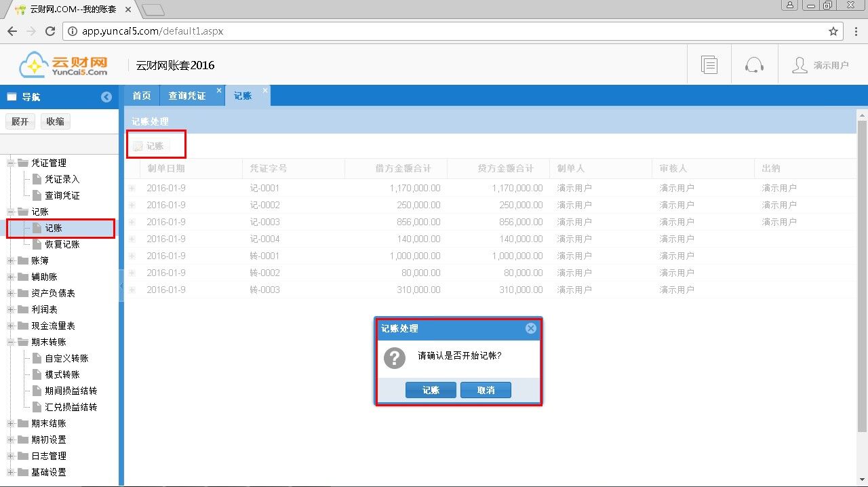Image resolution: width=868 pixels, height=487 pixels.
Task: Click the browser reload icon
Action: [x=50, y=31]
